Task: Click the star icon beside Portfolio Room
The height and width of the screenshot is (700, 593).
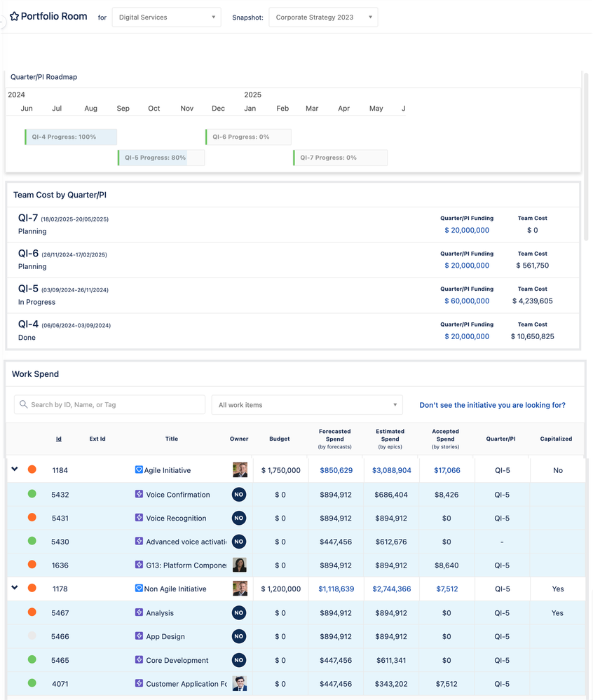Action: [14, 17]
